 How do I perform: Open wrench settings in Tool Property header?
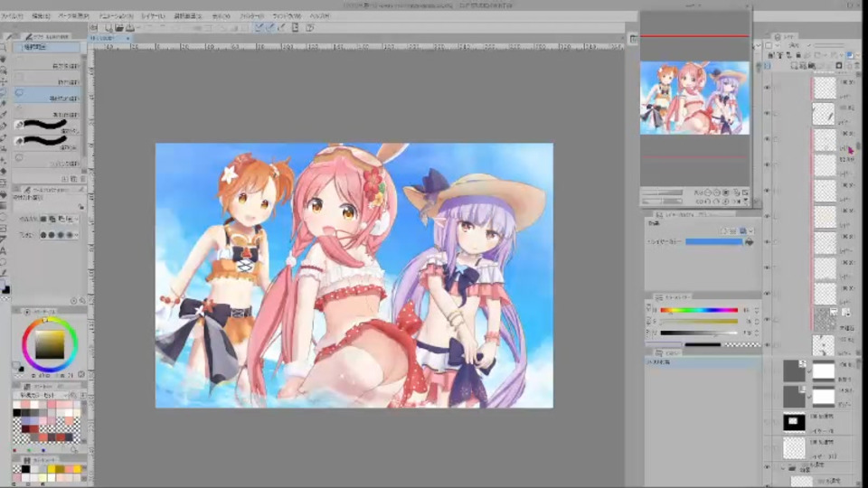pos(80,190)
